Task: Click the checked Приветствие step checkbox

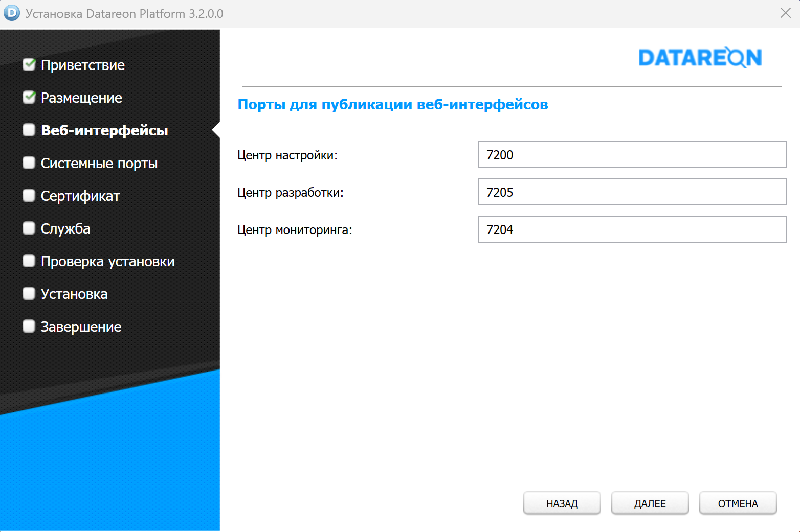Action: 29,65
